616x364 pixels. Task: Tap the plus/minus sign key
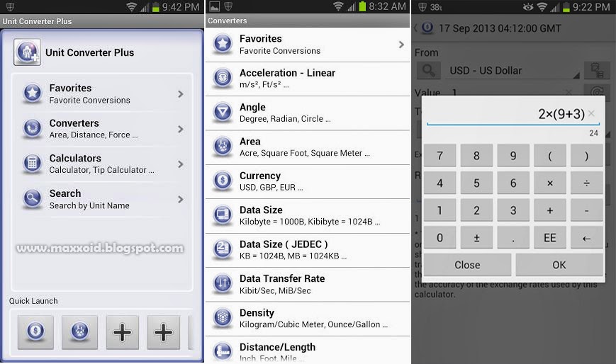point(476,237)
